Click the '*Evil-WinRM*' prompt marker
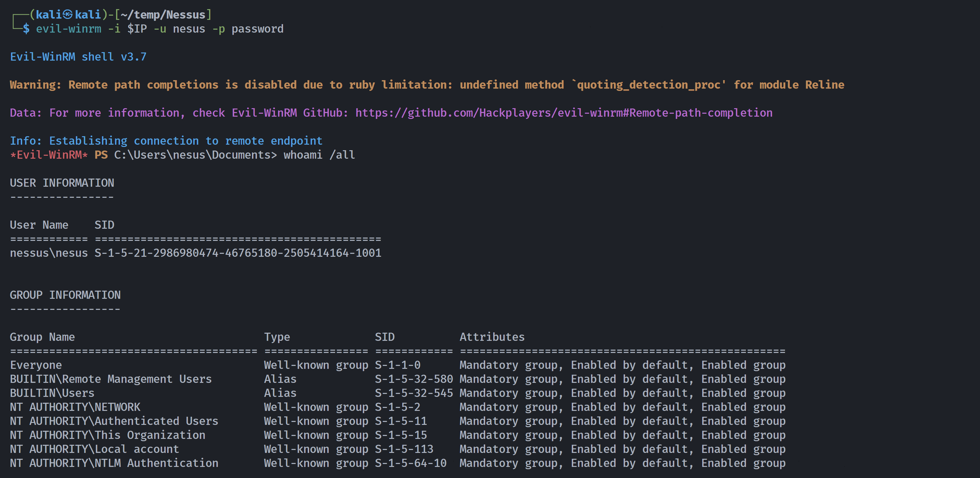 (49, 155)
